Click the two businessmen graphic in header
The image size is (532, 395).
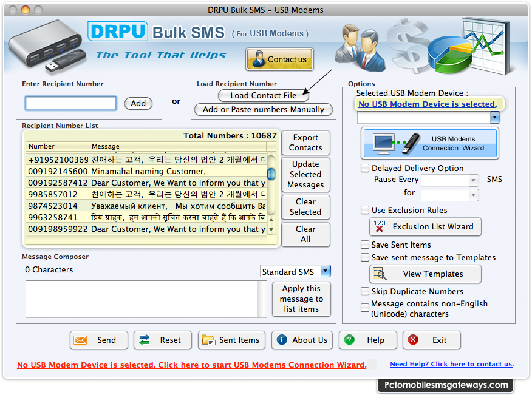pyautogui.click(x=360, y=48)
